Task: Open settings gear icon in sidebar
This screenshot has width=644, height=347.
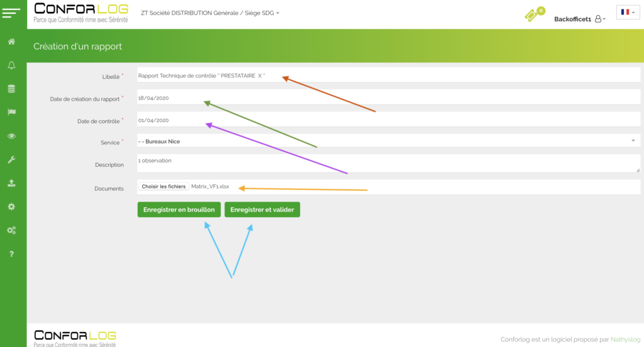Action: point(11,207)
